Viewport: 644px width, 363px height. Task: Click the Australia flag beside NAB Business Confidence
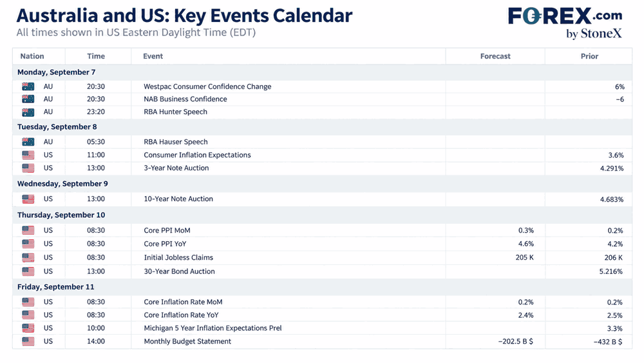pyautogui.click(x=28, y=99)
